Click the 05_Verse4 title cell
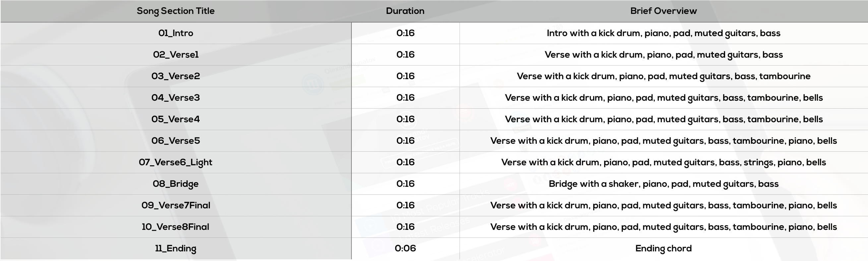This screenshot has width=868, height=261. click(175, 119)
